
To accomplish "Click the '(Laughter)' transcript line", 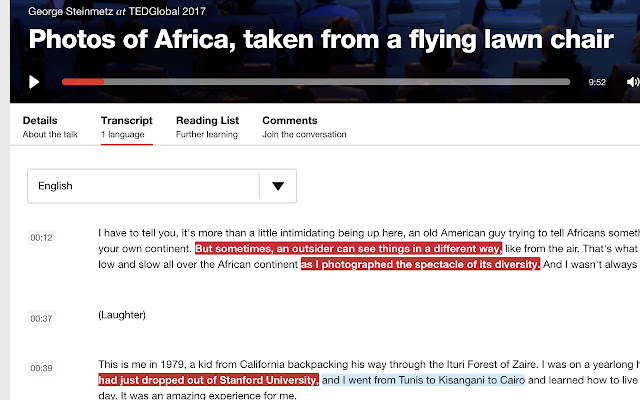I will point(122,315).
